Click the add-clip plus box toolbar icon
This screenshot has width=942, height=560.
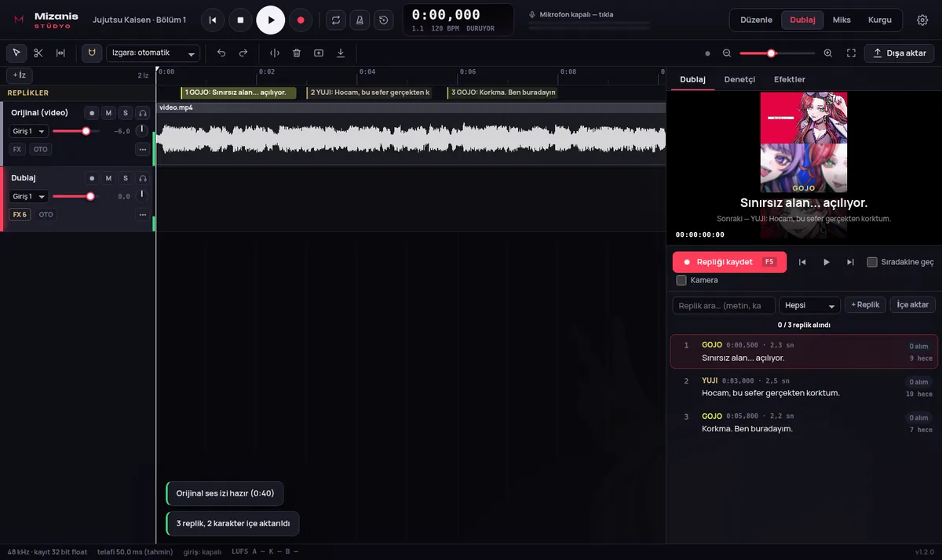click(x=319, y=53)
